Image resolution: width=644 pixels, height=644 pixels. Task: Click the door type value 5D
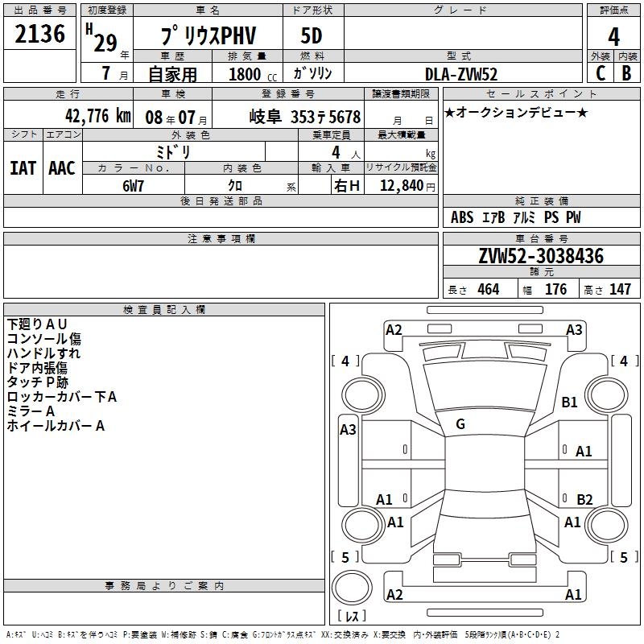coord(312,35)
